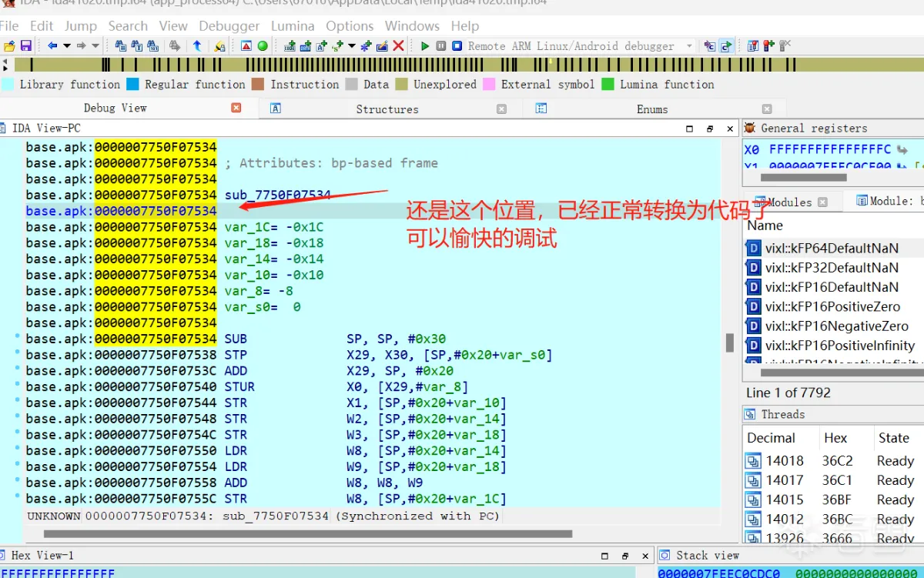924x578 pixels.
Task: Jump back with the blue left arrow
Action: click(52, 46)
